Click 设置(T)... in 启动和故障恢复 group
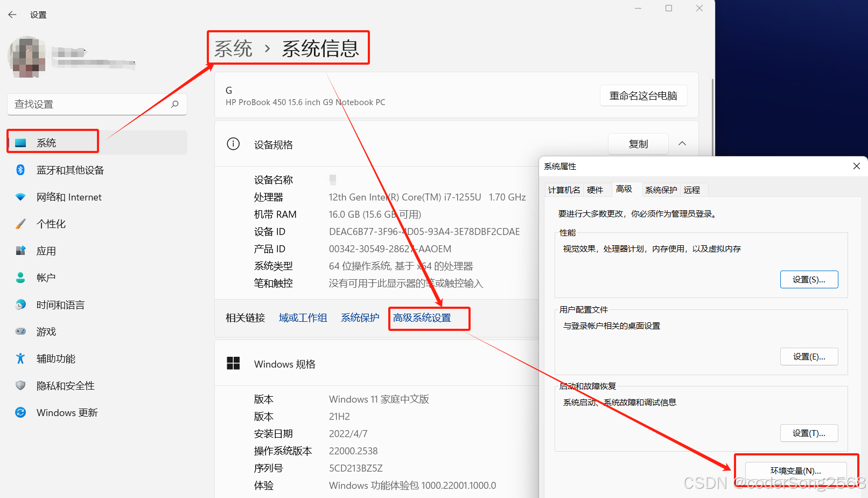868x498 pixels. coord(809,433)
